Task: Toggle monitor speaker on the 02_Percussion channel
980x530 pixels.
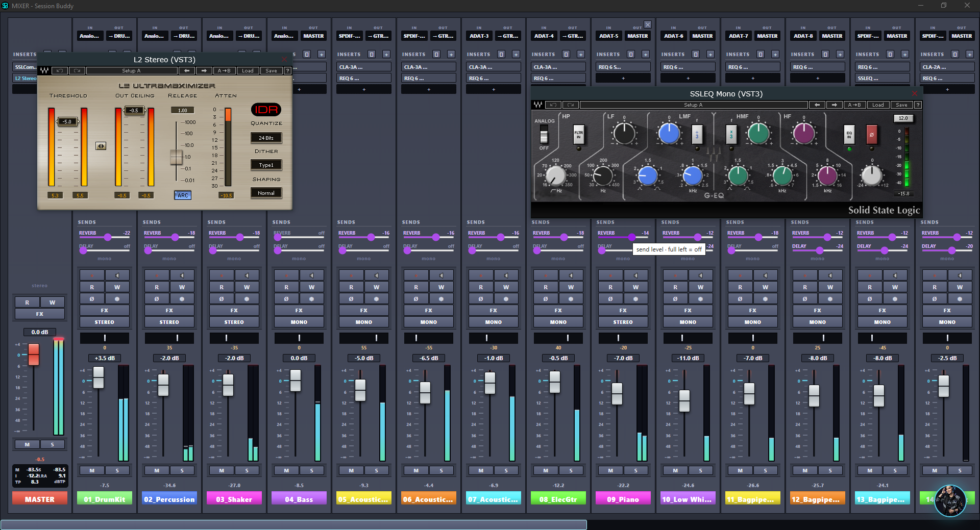Action: point(182,275)
